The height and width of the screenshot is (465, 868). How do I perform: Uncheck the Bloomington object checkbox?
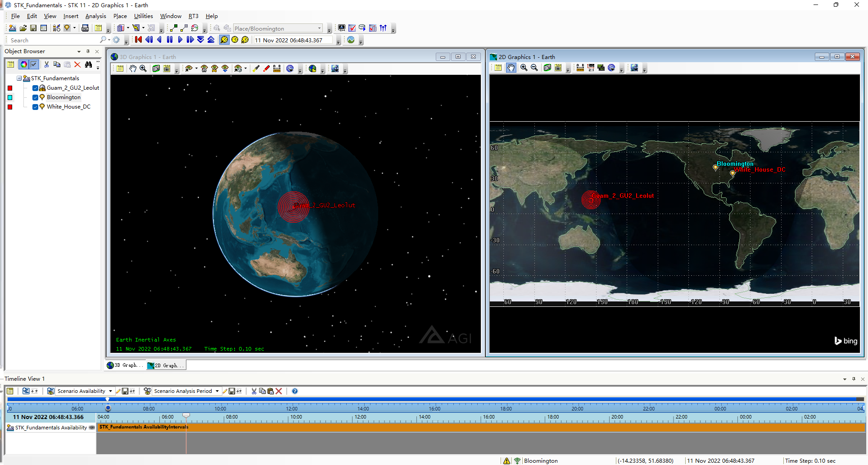tap(35, 97)
